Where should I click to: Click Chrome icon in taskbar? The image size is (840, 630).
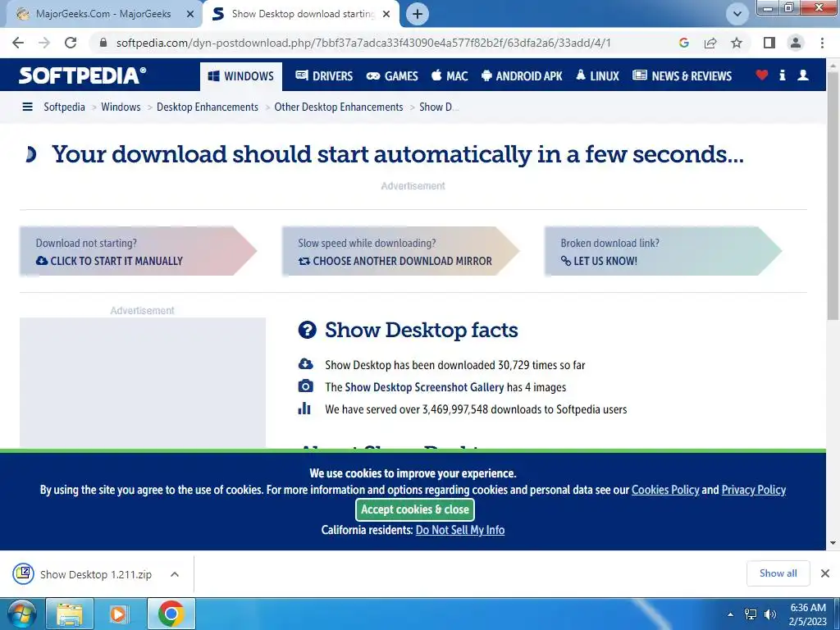[171, 614]
